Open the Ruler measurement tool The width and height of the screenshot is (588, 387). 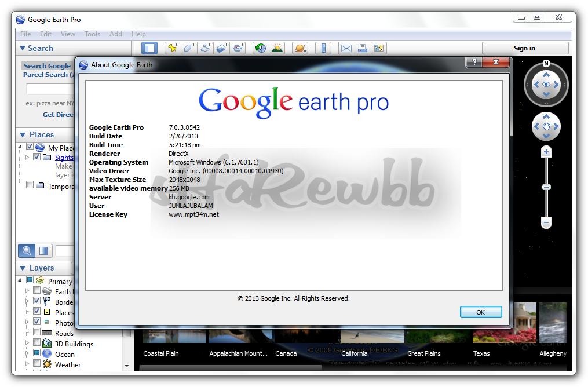323,48
